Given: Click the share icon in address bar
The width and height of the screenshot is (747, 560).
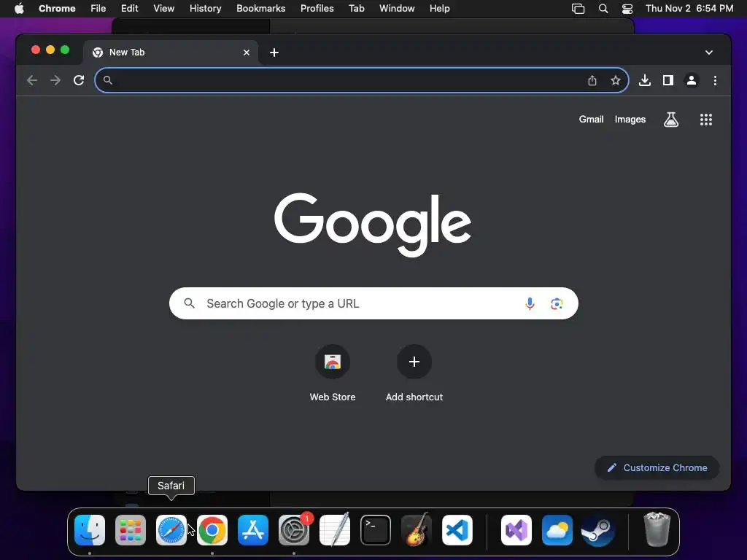Looking at the screenshot, I should (x=592, y=80).
